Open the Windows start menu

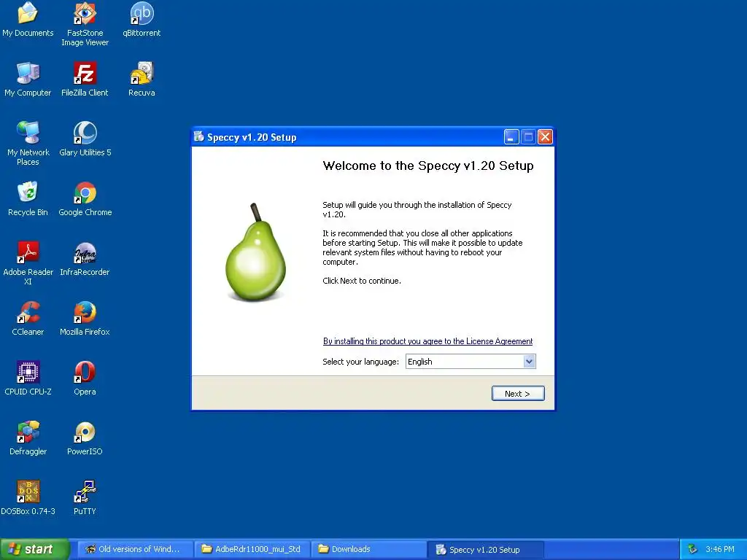click(34, 550)
